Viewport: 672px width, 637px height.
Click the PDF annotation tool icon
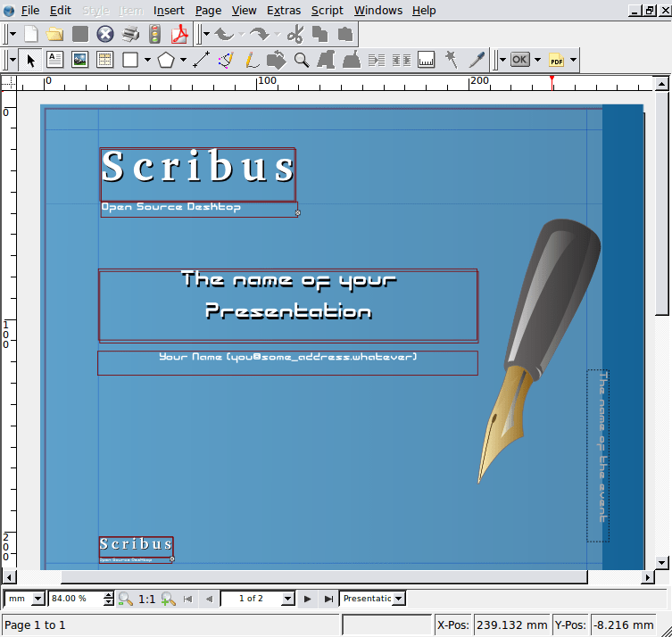tap(556, 60)
